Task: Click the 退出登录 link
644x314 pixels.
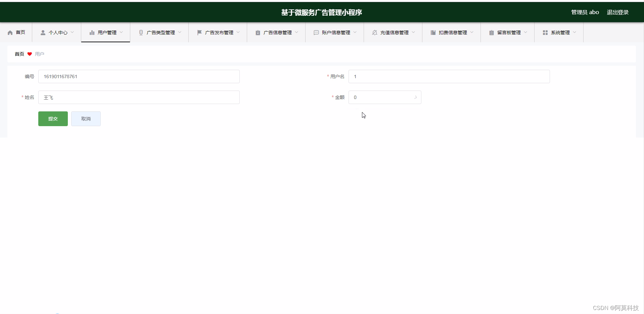Action: point(618,12)
